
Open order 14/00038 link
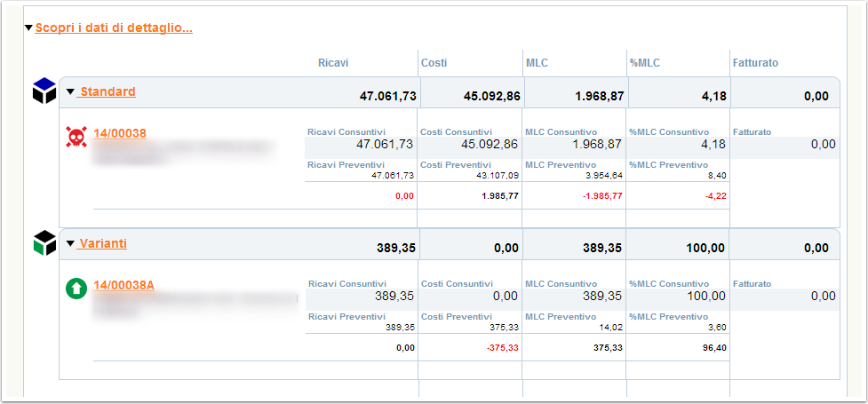point(120,133)
